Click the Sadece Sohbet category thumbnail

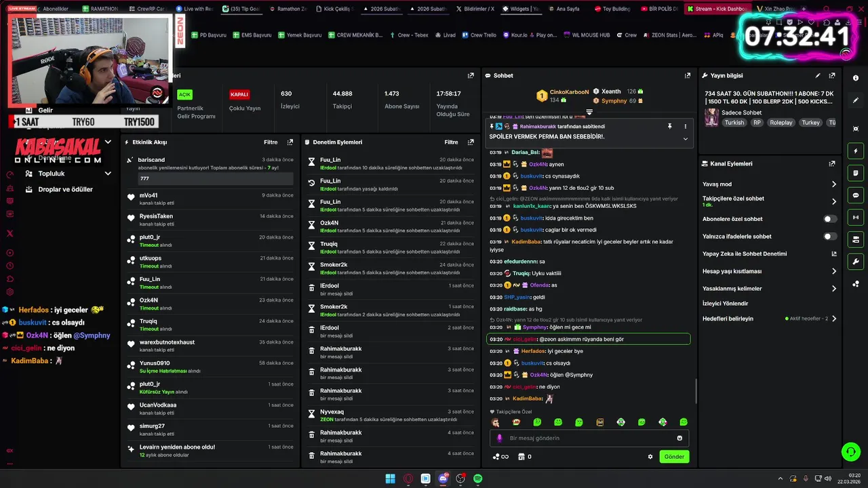[711, 117]
